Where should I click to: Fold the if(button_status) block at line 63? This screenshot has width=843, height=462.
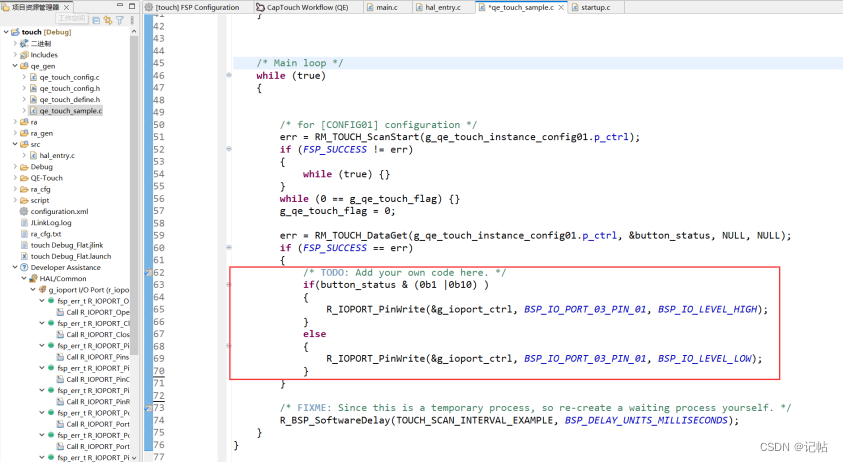229,285
